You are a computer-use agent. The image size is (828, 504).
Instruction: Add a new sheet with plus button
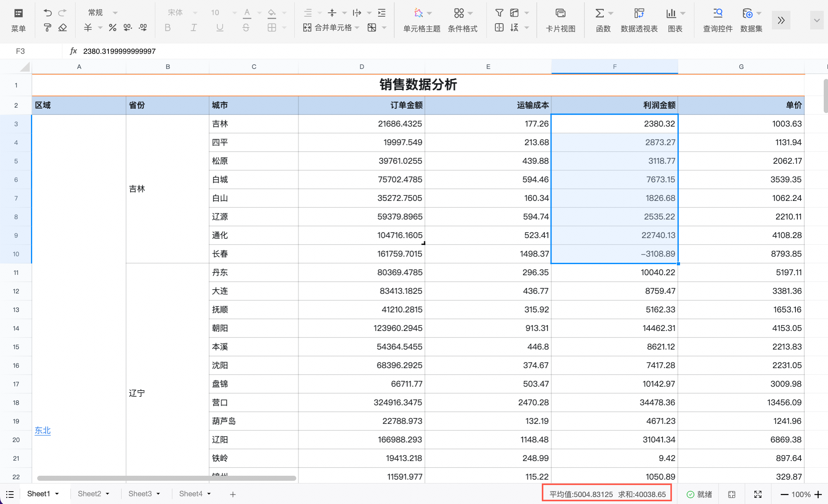click(233, 494)
